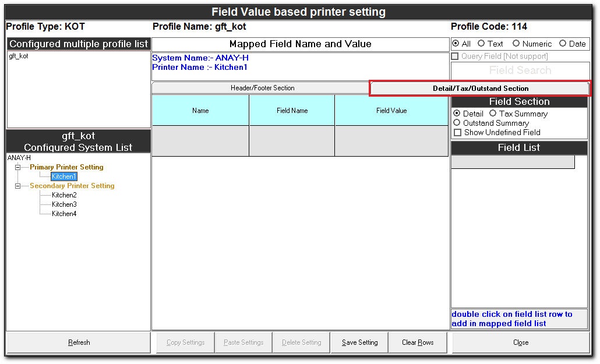Select Kitchen3 in the system list

pyautogui.click(x=64, y=204)
